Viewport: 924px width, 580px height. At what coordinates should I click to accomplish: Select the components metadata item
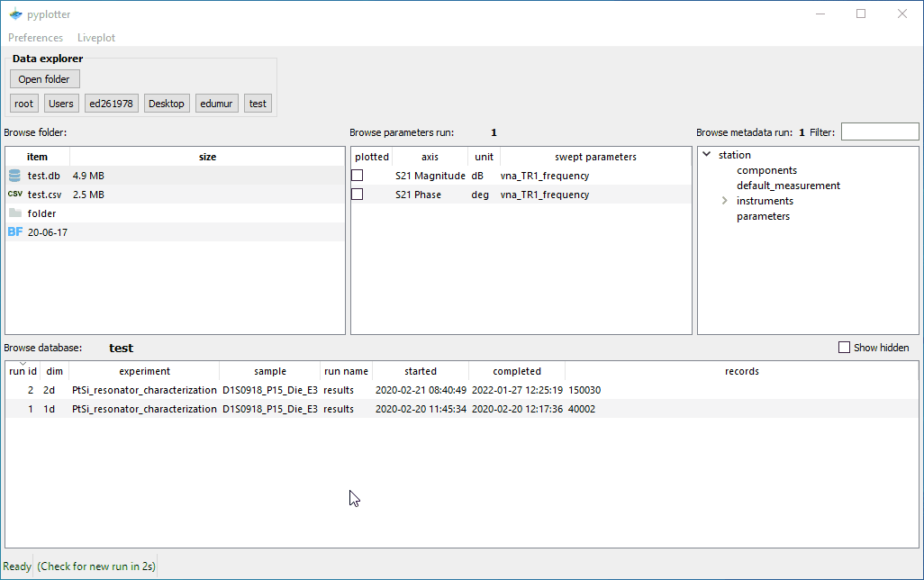(x=766, y=170)
